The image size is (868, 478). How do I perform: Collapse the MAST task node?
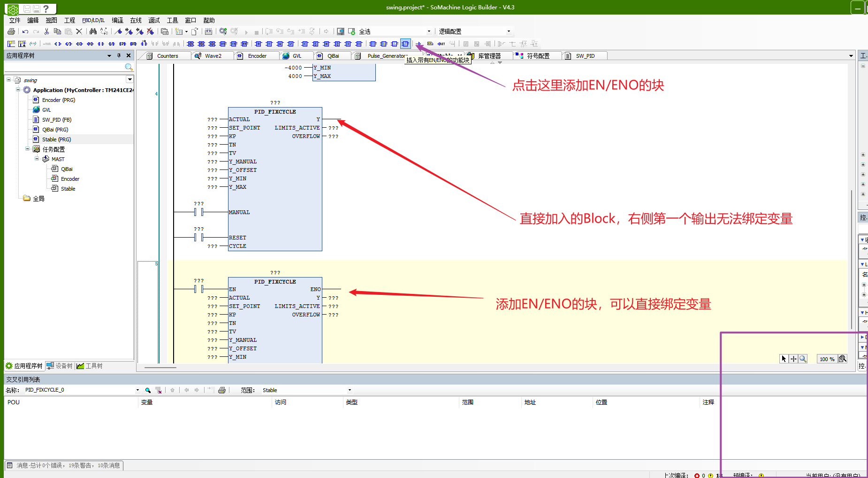(x=37, y=159)
